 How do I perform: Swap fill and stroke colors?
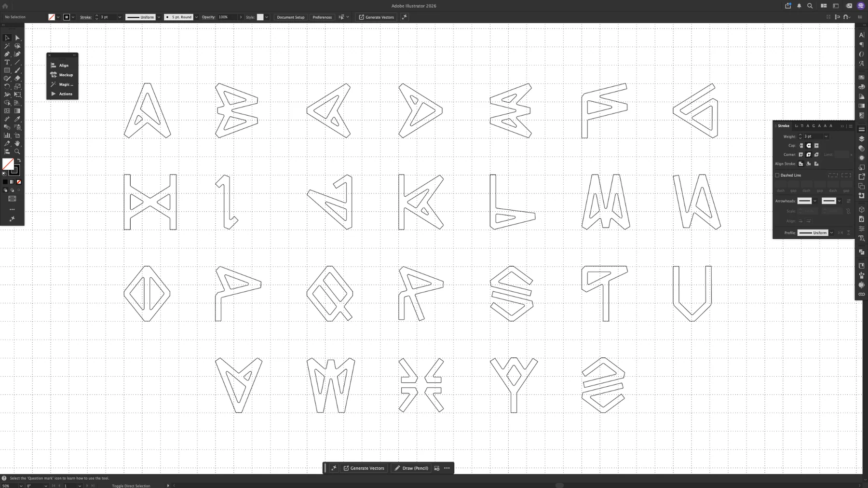(19, 161)
